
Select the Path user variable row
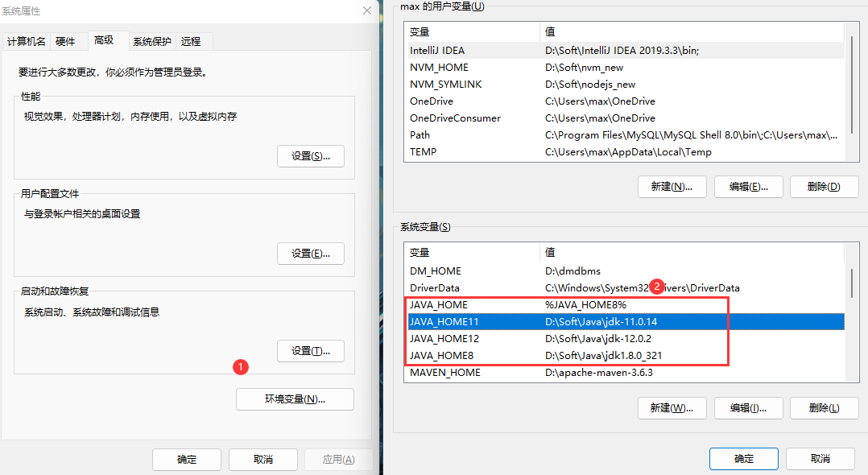(625, 135)
